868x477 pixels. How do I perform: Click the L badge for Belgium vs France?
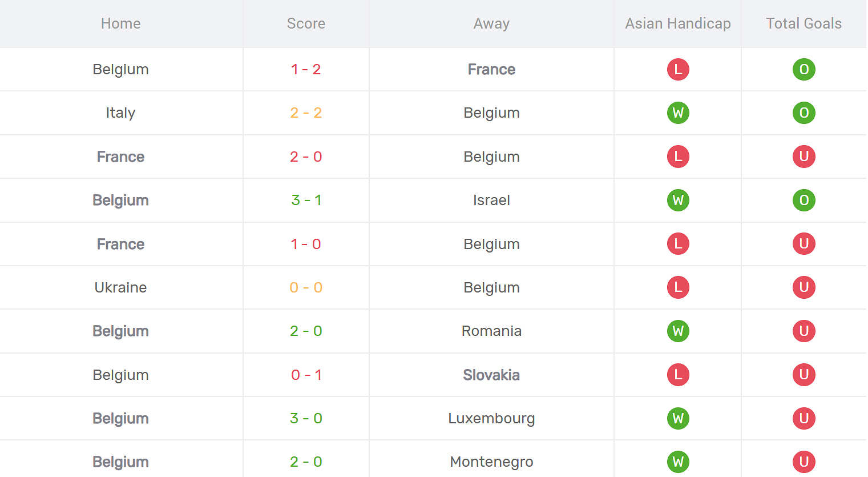pyautogui.click(x=678, y=70)
